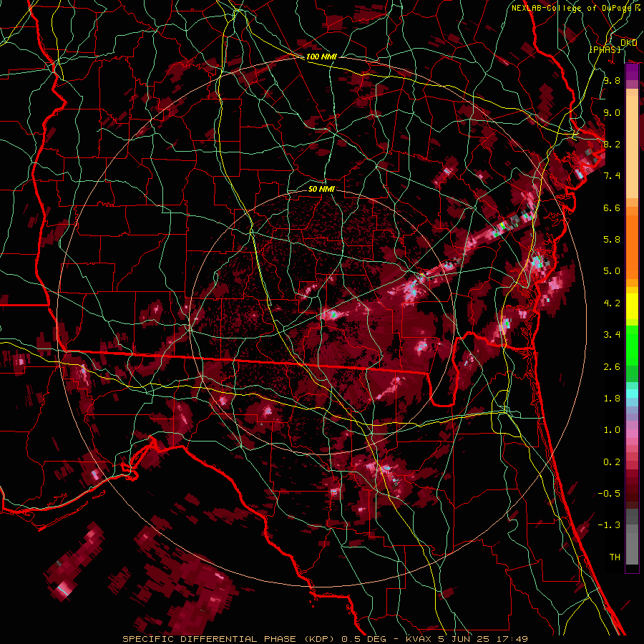This screenshot has width=644, height=644.
Task: Click the 9.8 value on the color scale
Action: tap(612, 80)
